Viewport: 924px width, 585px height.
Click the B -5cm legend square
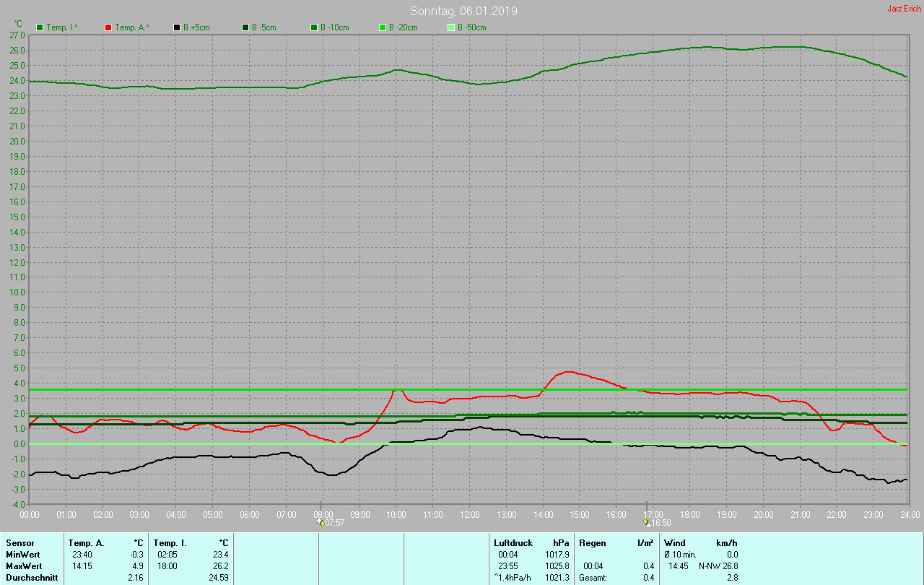(245, 27)
